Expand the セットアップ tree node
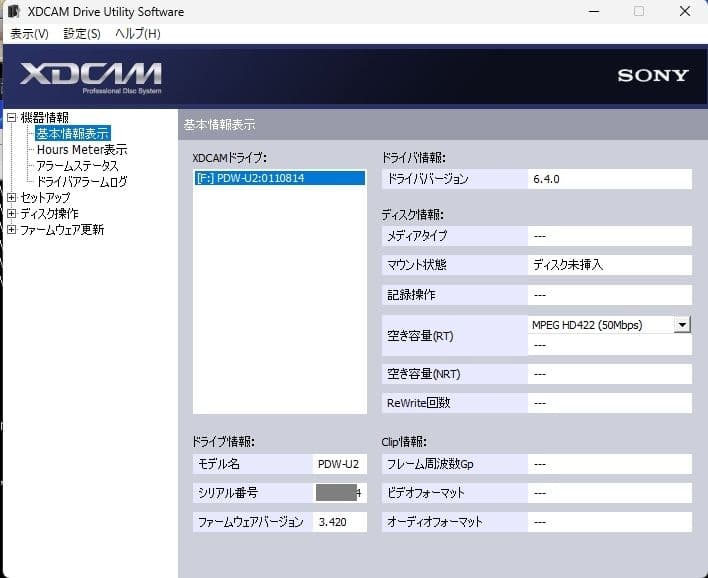Image resolution: width=708 pixels, height=578 pixels. coord(12,197)
